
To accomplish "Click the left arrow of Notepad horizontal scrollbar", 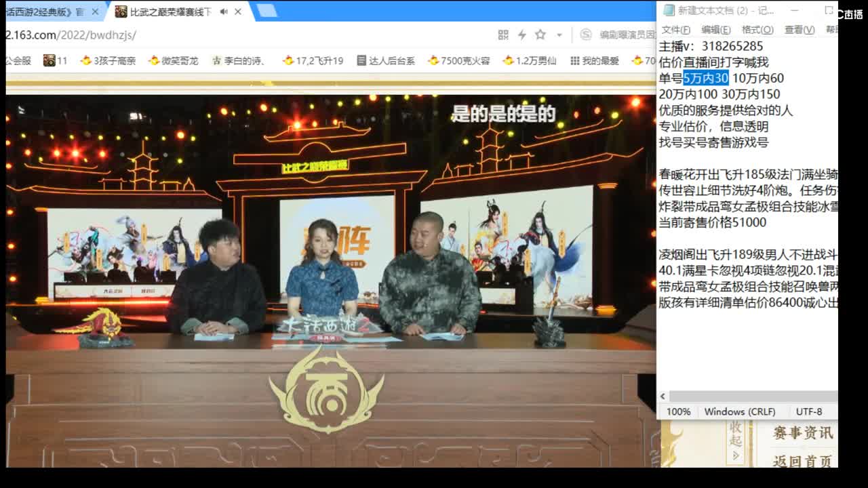I will pyautogui.click(x=663, y=395).
